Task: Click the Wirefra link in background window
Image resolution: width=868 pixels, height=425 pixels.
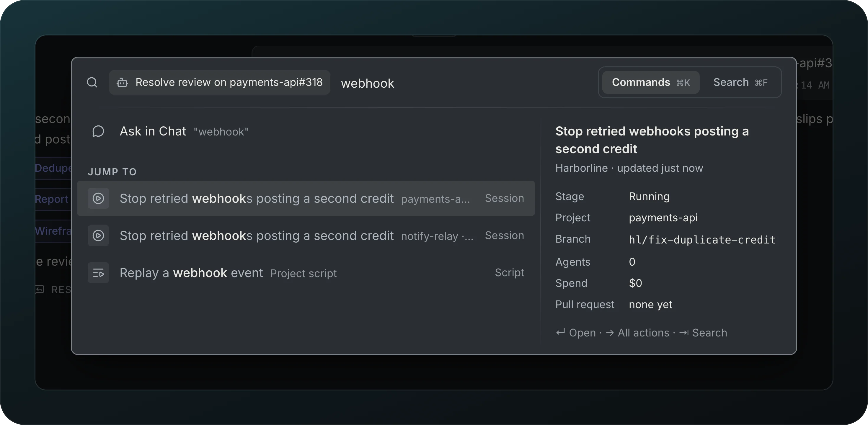Action: click(x=53, y=231)
